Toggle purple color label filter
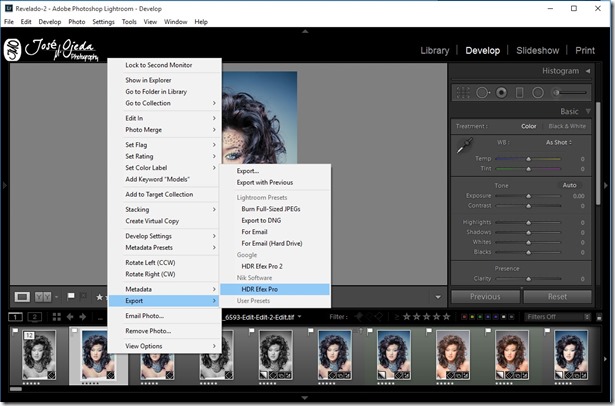 click(496, 317)
